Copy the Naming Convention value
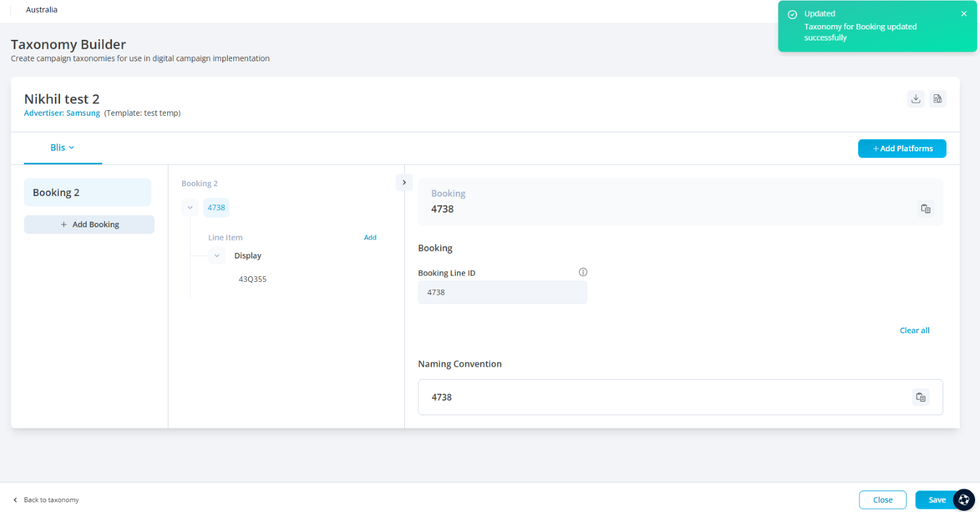This screenshot has width=980, height=512. 921,397
